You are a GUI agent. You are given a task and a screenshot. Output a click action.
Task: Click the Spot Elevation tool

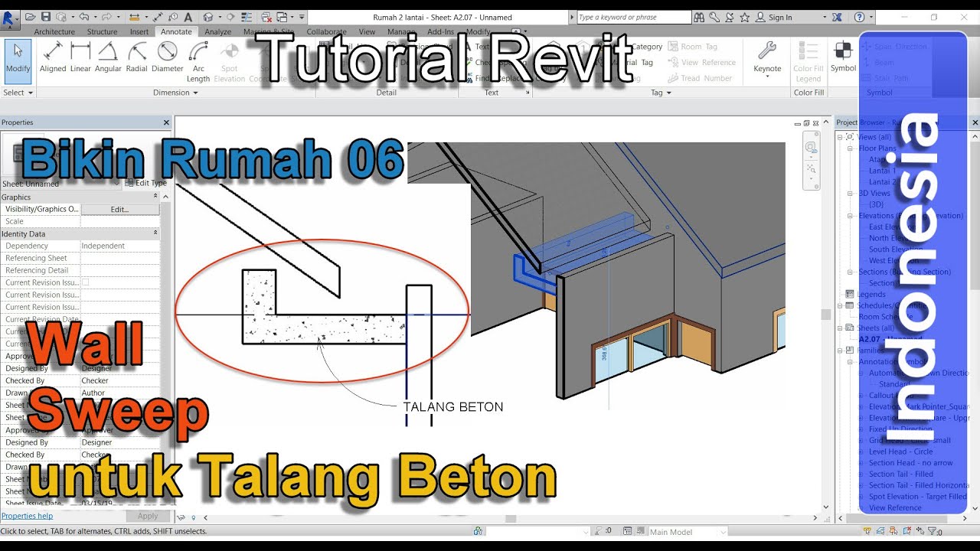(x=229, y=62)
